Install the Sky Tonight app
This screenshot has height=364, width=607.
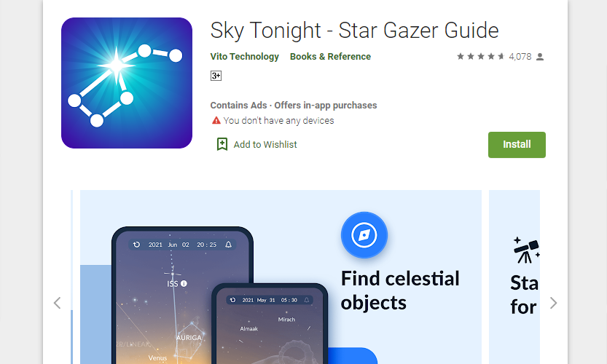click(x=517, y=145)
